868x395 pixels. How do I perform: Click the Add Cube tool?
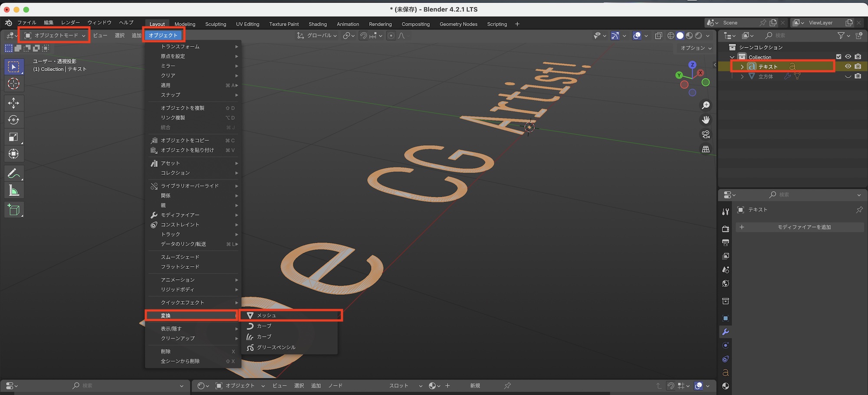pyautogui.click(x=13, y=210)
